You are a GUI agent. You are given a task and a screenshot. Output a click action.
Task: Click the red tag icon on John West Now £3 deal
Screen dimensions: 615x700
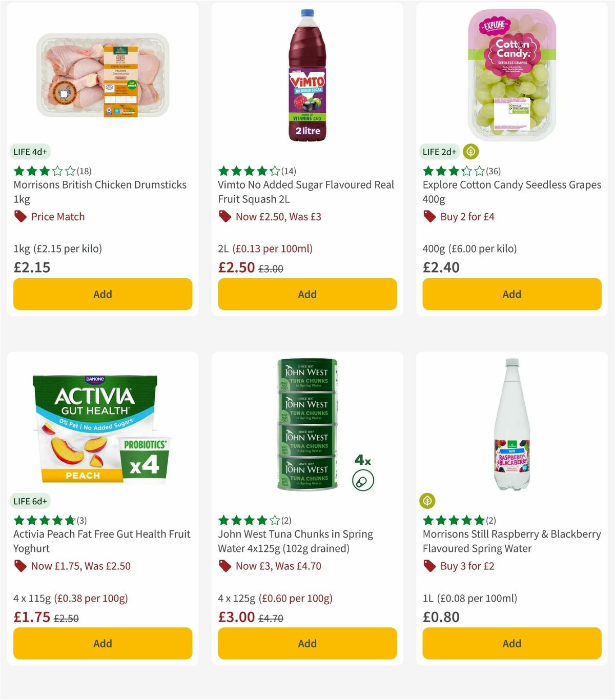point(224,566)
